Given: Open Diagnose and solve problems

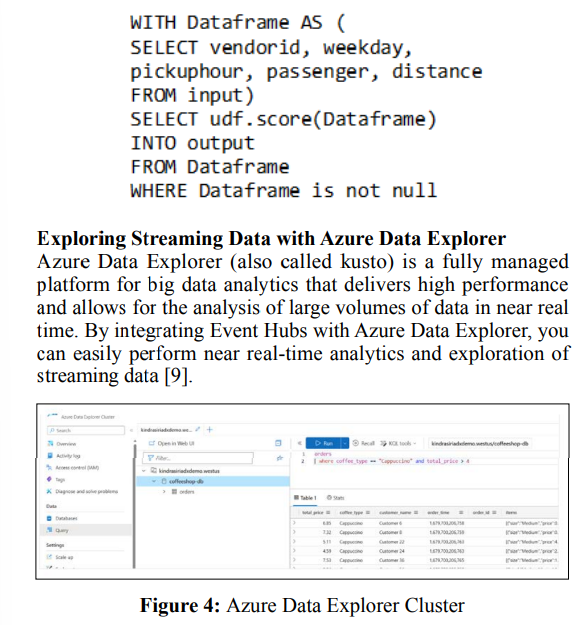Looking at the screenshot, I should pyautogui.click(x=87, y=491).
